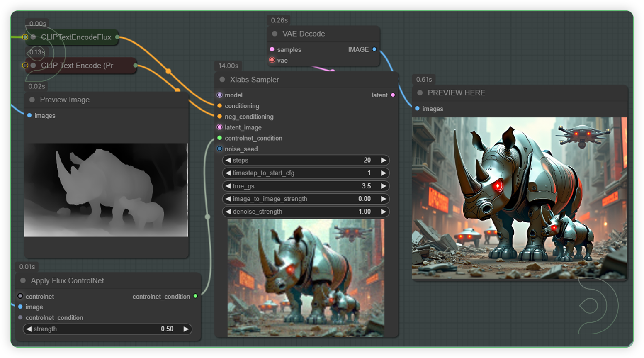
Task: Select the CLIP Text Encode yellow input socket
Action: click(x=25, y=66)
